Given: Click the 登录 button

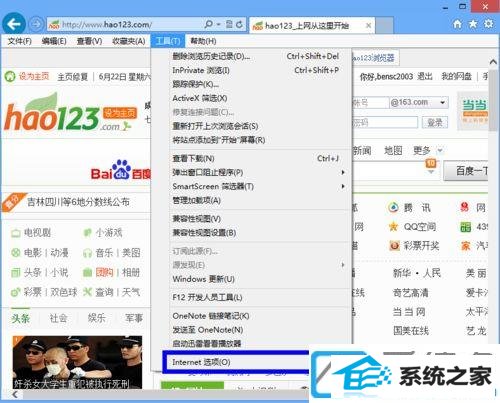Looking at the screenshot, I should pyautogui.click(x=435, y=123).
